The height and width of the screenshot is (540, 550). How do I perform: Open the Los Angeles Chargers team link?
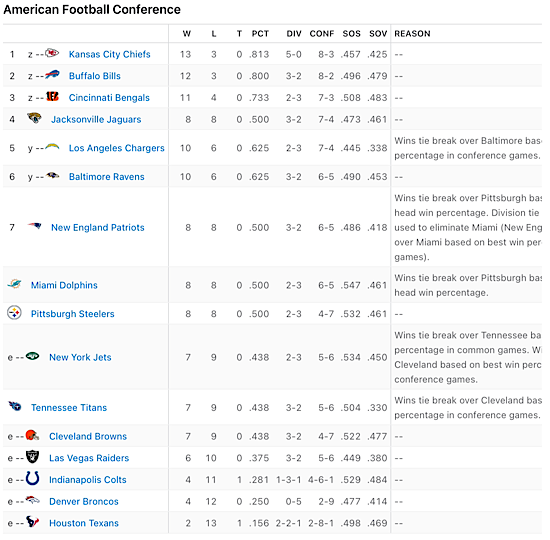(116, 148)
